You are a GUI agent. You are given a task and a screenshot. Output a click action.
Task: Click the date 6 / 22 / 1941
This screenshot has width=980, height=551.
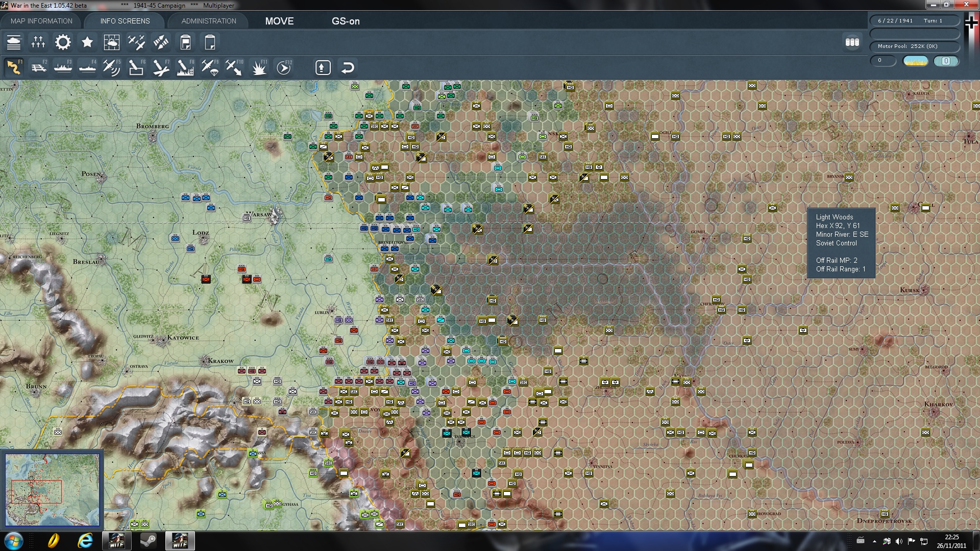click(x=895, y=21)
